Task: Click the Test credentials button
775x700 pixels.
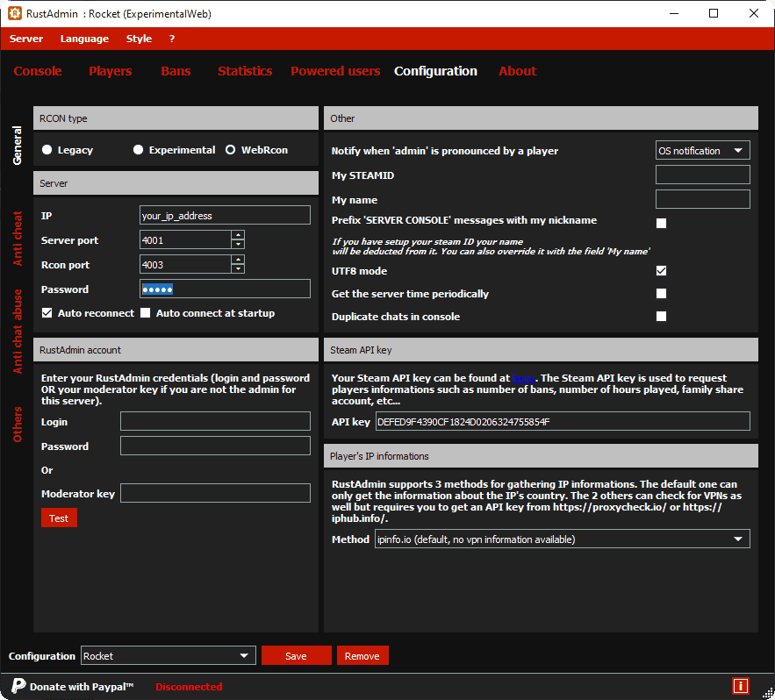Action: click(59, 518)
